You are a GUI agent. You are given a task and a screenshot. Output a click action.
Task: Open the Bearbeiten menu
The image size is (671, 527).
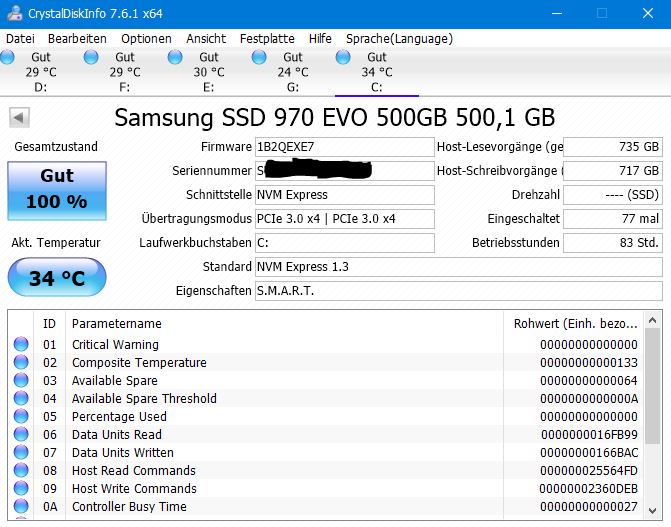(77, 39)
